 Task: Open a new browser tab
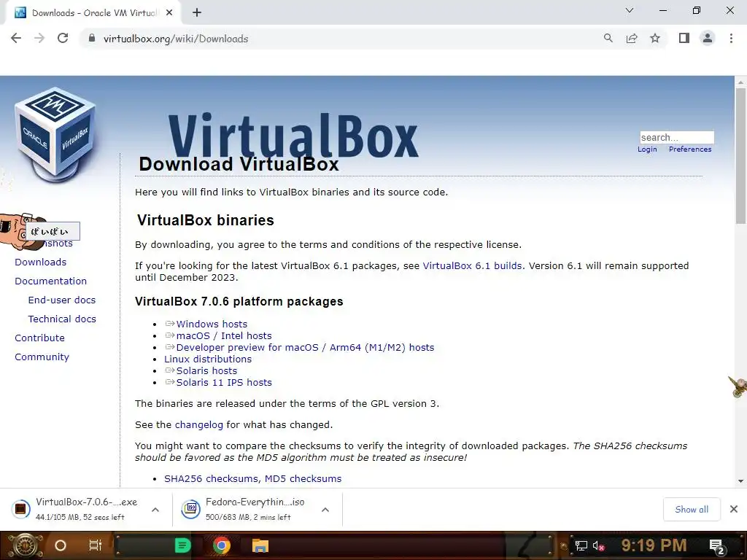(197, 13)
